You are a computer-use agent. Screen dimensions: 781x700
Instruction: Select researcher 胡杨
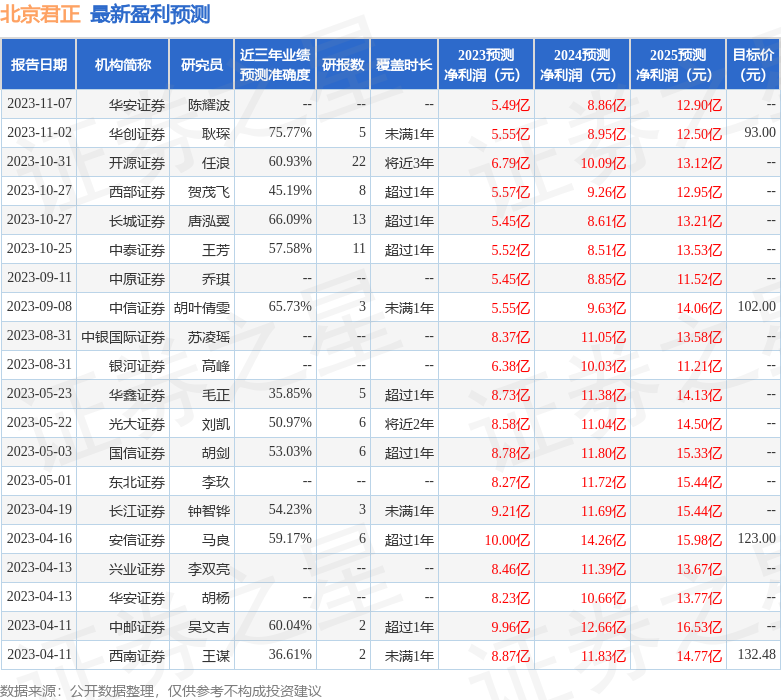pos(216,597)
